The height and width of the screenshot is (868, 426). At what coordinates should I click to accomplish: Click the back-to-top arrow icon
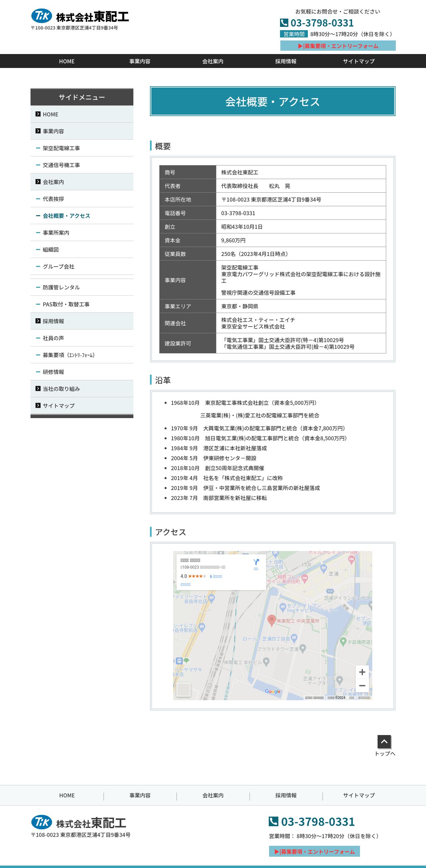tap(384, 742)
